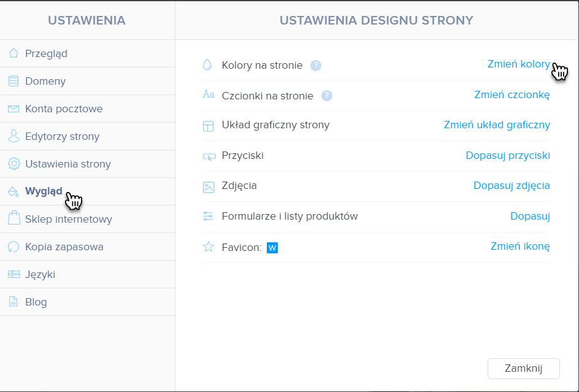Click the Zmień kolory link
579x392 pixels.
pyautogui.click(x=519, y=64)
